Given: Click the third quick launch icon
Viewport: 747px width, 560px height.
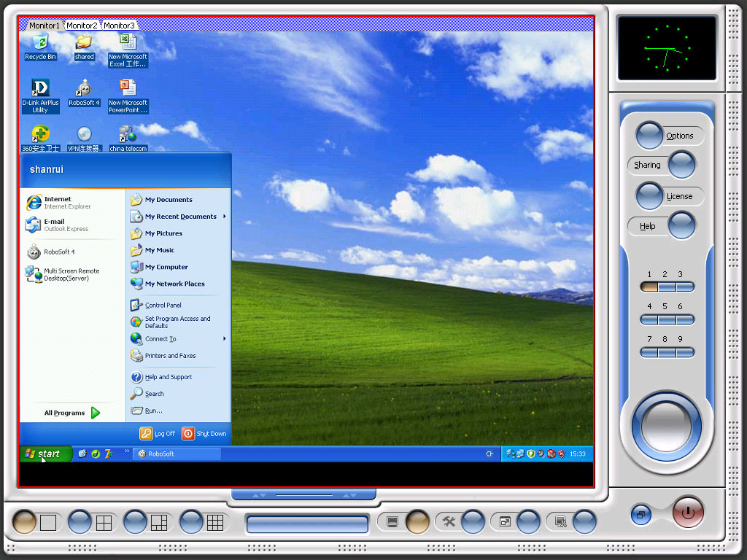Looking at the screenshot, I should (109, 454).
